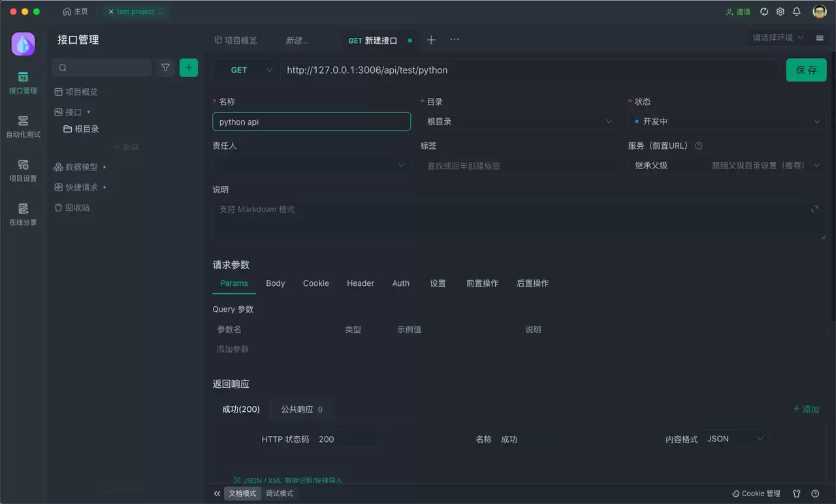Expand the description editor fullscreen icon
This screenshot has width=836, height=504.
(x=814, y=208)
